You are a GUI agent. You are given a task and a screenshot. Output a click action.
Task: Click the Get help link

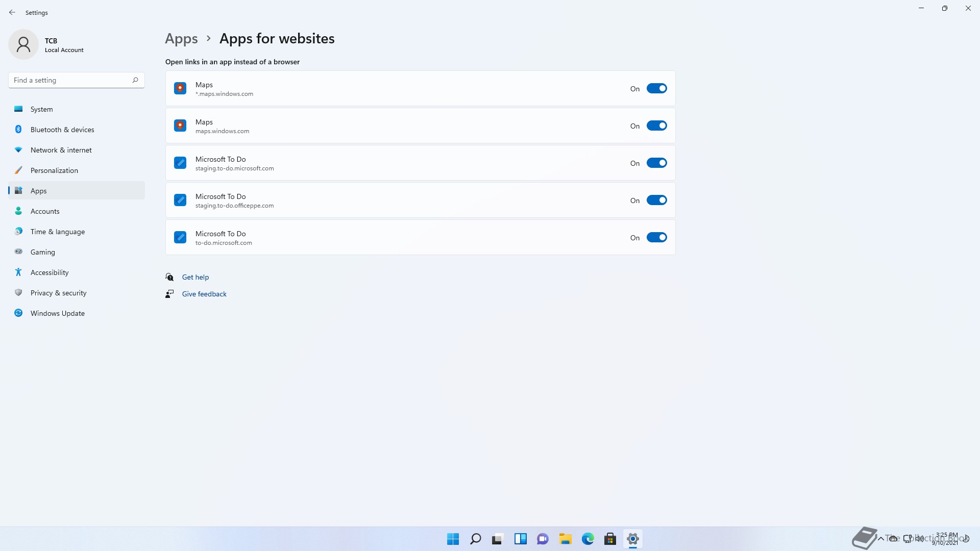pos(195,277)
